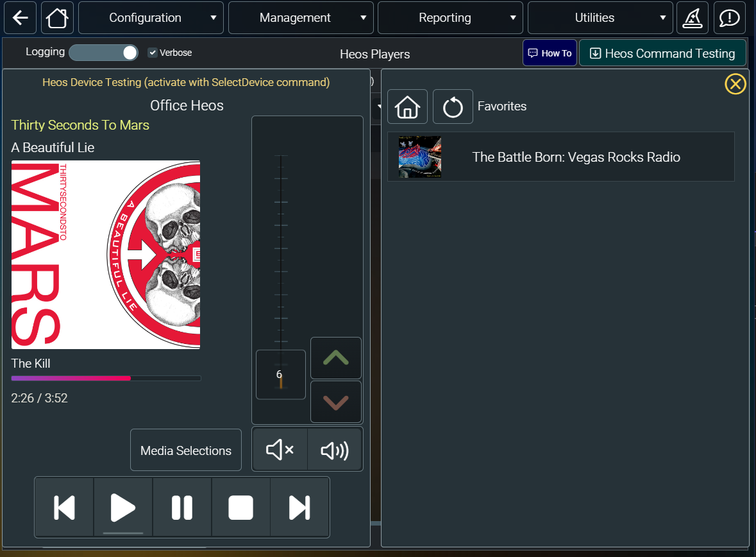Toggle the Logging switch
The image size is (756, 557).
[x=104, y=53]
